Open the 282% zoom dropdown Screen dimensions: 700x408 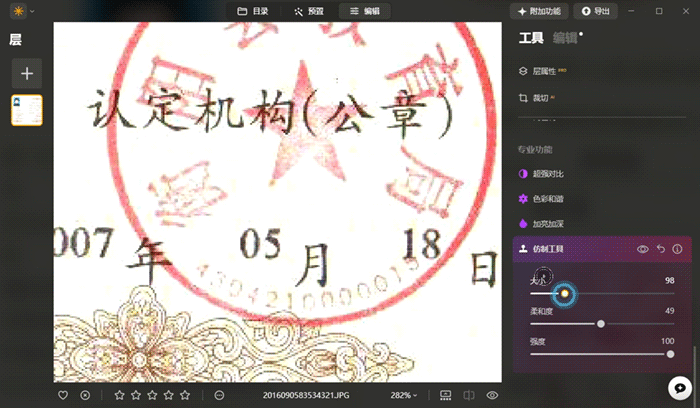click(404, 395)
